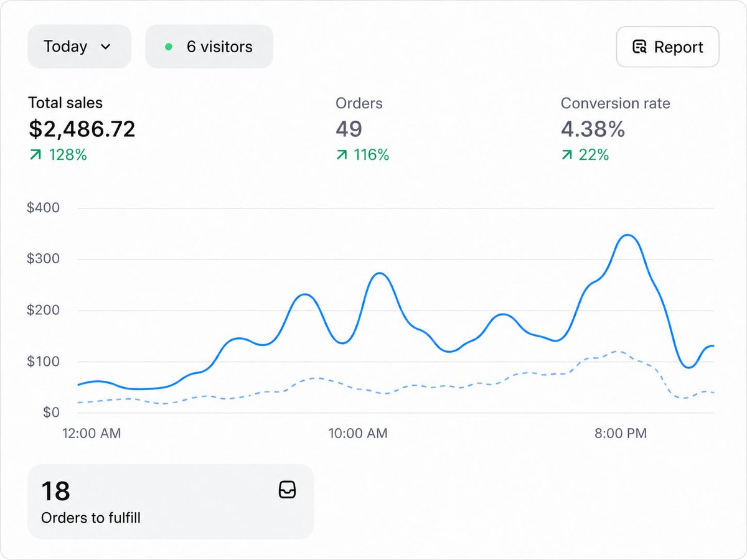Click the up arrow beside 128%
This screenshot has width=747, height=560.
tap(35, 155)
